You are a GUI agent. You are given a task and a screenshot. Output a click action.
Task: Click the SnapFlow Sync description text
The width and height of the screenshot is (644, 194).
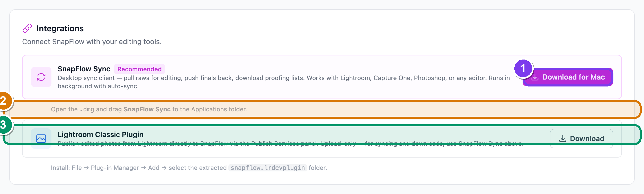(284, 82)
